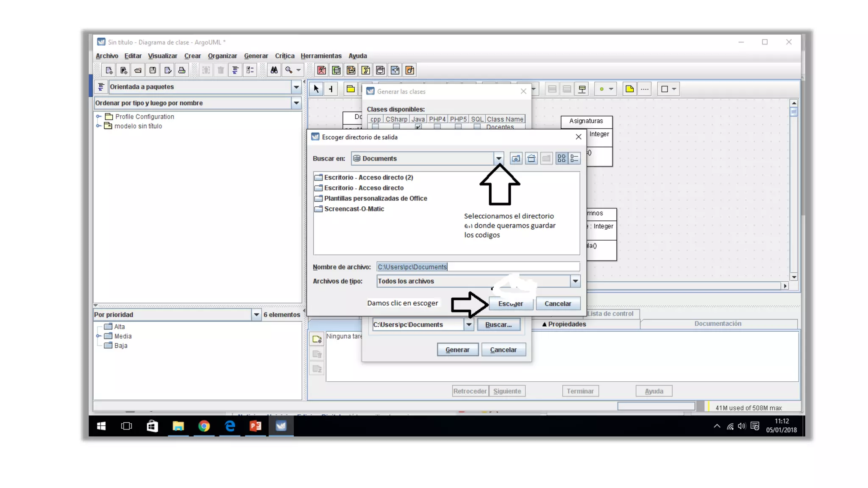Click the Escoger button

[x=511, y=304]
